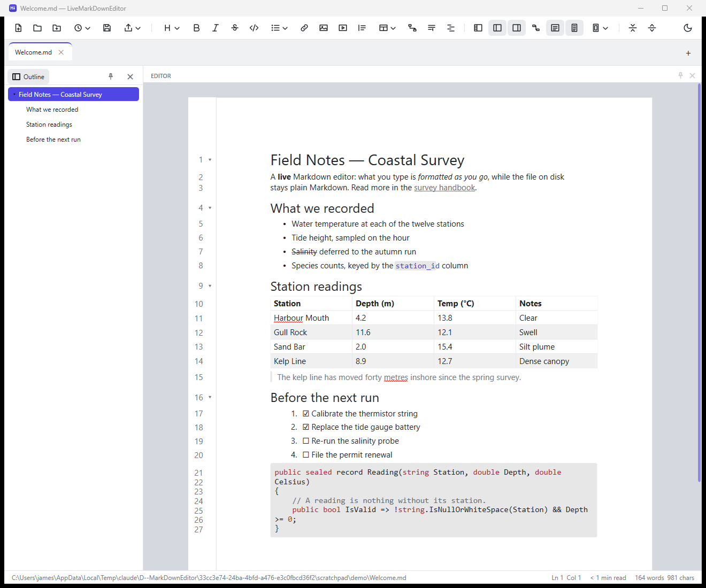Click the indented lines icon in toolbar
Image resolution: width=706 pixels, height=588 pixels.
coord(451,28)
